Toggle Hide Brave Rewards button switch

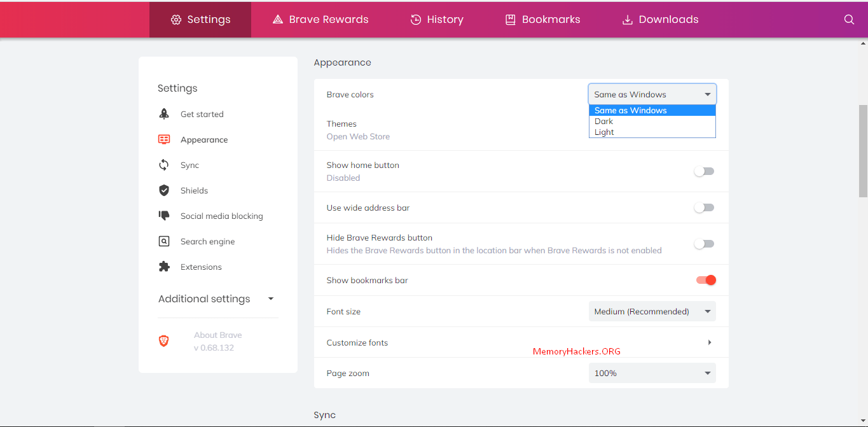point(705,244)
